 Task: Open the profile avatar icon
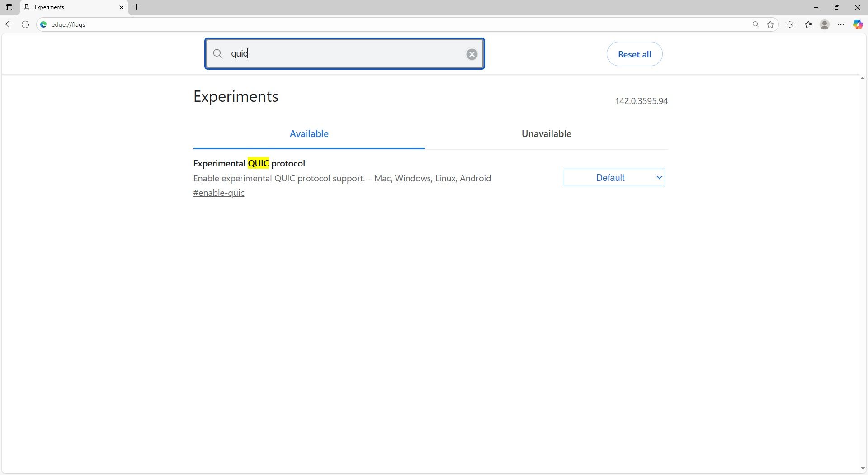(825, 24)
